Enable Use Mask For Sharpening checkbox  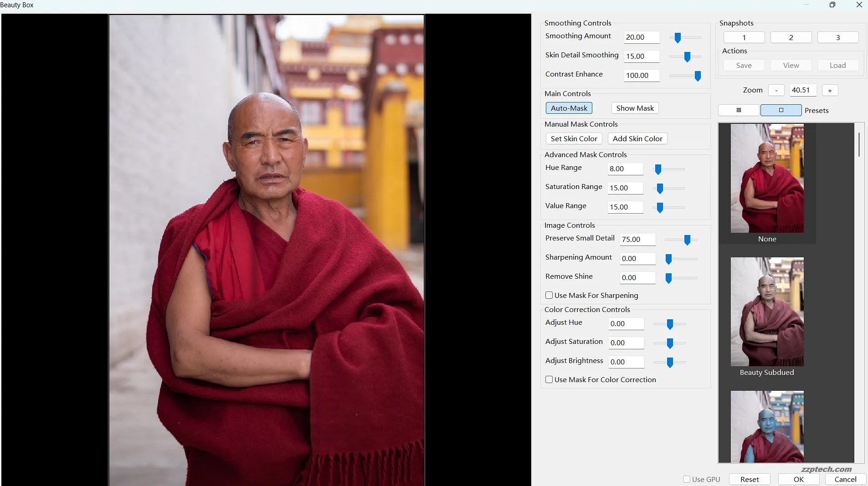(549, 296)
